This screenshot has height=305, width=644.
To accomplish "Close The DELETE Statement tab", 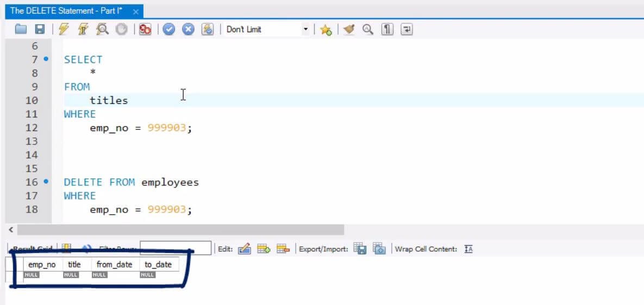I will tap(136, 11).
